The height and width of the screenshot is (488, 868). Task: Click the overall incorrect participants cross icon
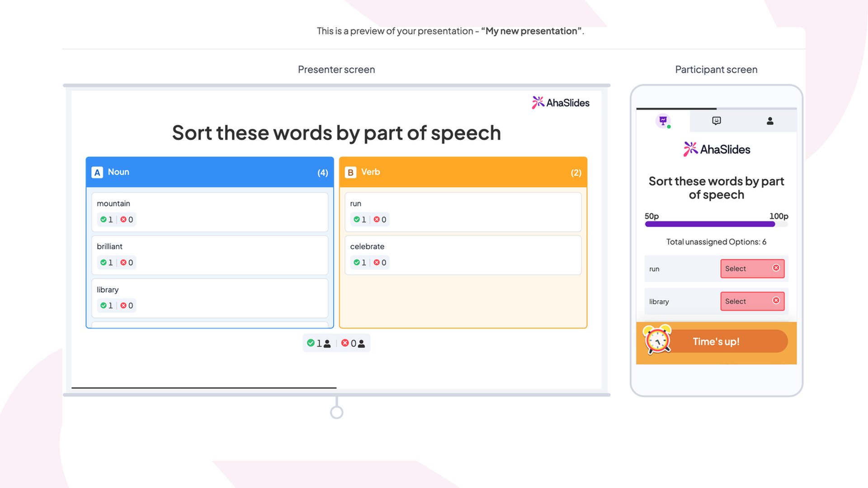345,343
